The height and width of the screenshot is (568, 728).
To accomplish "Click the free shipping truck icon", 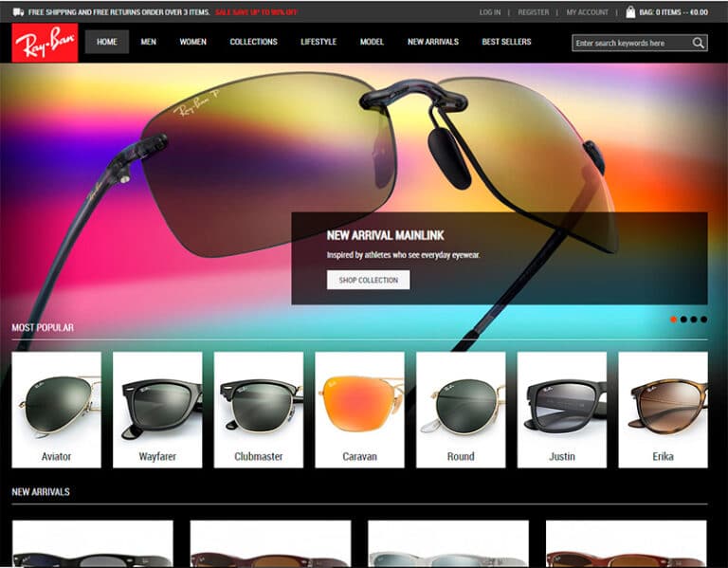I will click(x=19, y=12).
